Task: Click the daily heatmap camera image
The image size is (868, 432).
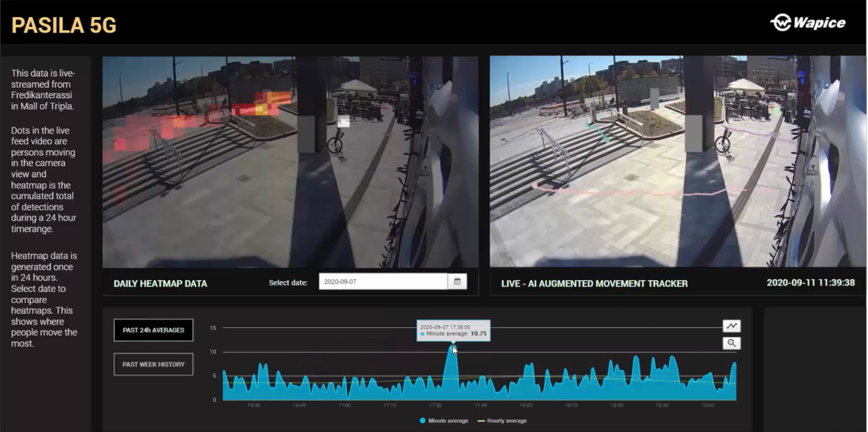Action: [x=290, y=162]
